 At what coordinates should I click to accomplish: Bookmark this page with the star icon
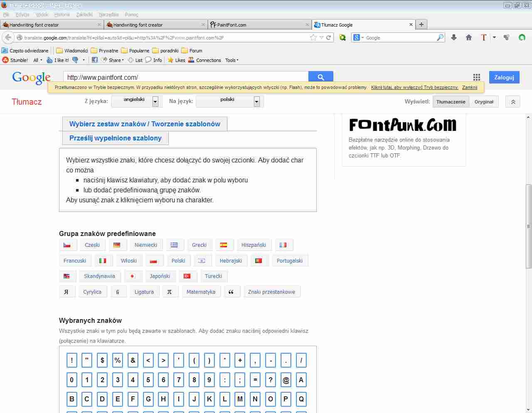(x=313, y=37)
